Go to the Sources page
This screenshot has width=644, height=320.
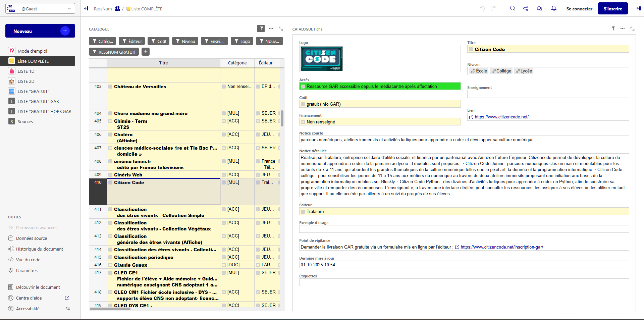coord(25,121)
